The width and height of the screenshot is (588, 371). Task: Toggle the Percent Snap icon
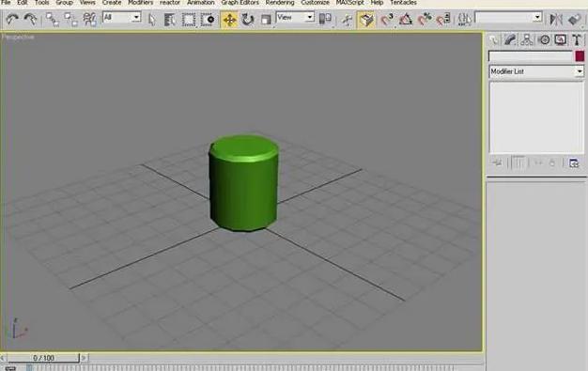tap(425, 19)
